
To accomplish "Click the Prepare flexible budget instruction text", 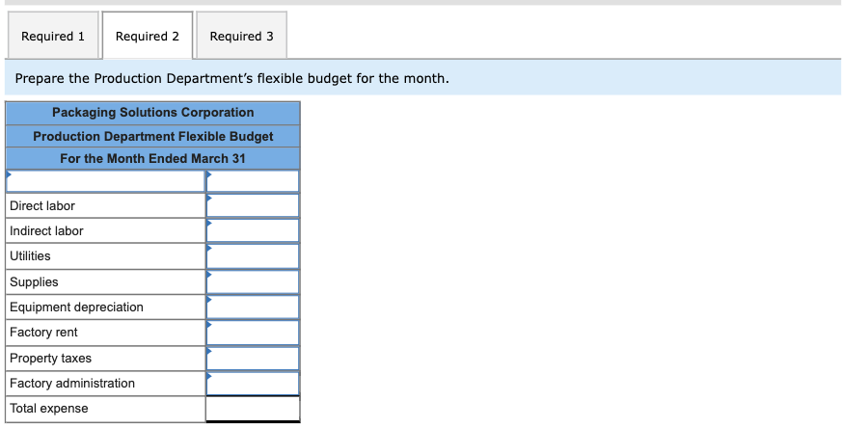I will pyautogui.click(x=231, y=78).
